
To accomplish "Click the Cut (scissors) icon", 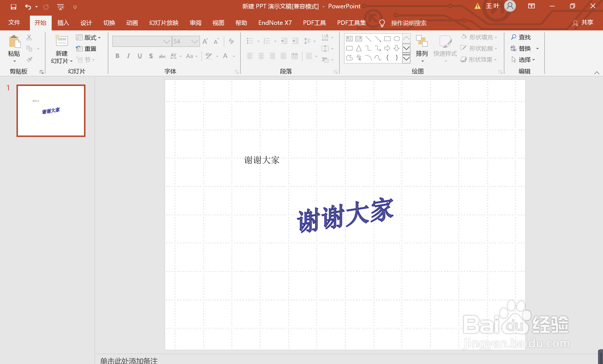I will [29, 37].
